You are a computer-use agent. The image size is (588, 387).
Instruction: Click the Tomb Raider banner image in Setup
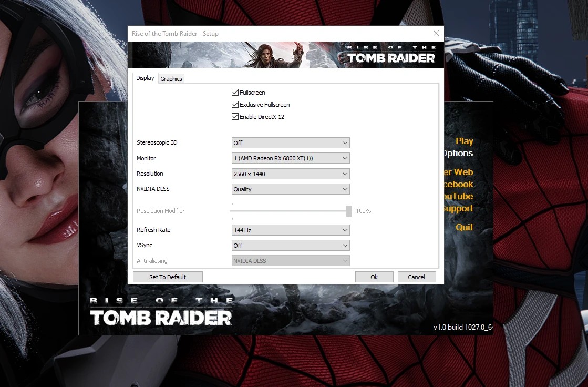pos(286,55)
